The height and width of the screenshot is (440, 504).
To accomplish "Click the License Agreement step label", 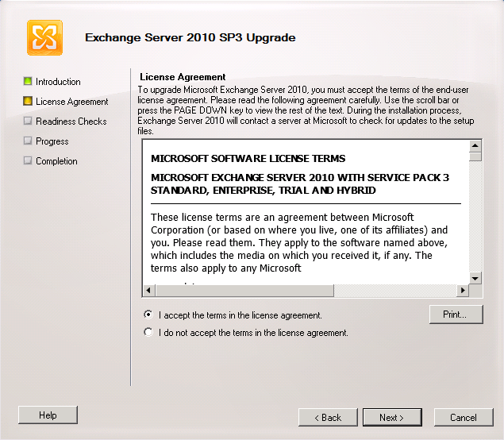I will click(72, 102).
